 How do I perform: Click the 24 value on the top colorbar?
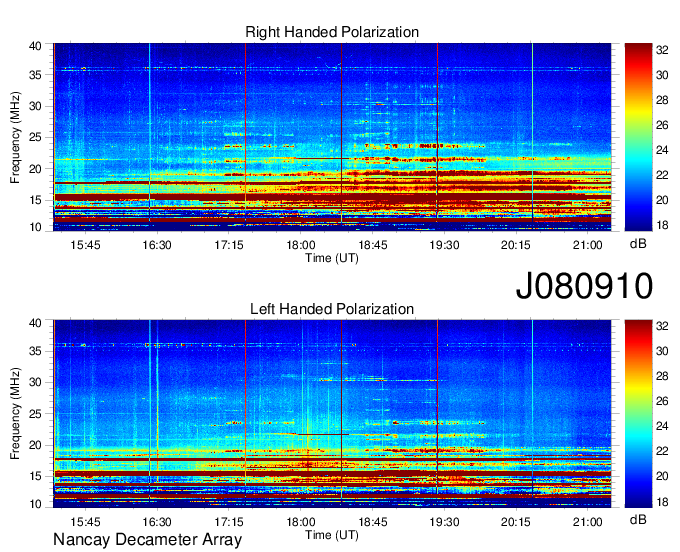(662, 150)
